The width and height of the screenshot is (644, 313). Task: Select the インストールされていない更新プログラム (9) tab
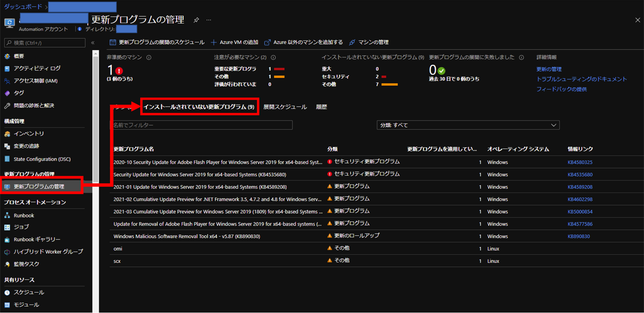coord(199,107)
